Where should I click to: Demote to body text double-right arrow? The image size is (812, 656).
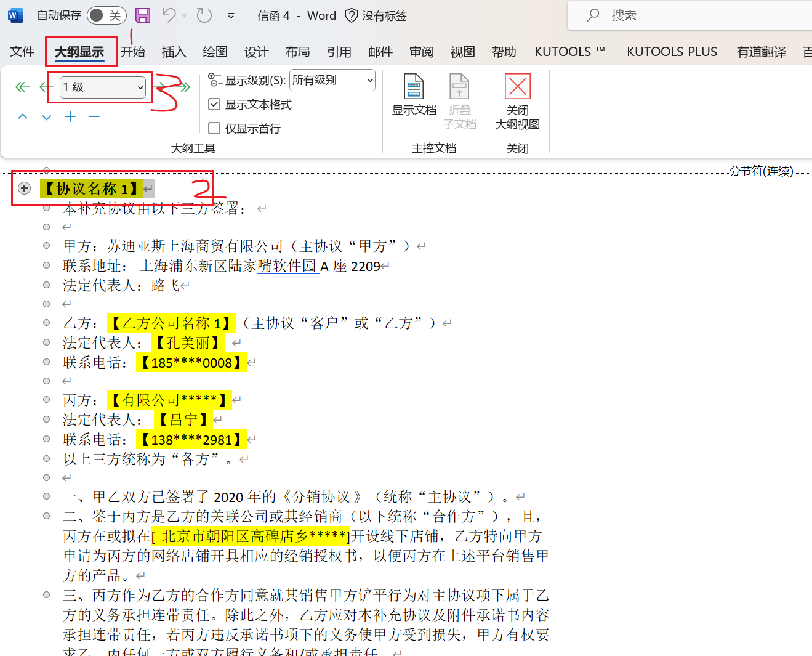[x=183, y=87]
